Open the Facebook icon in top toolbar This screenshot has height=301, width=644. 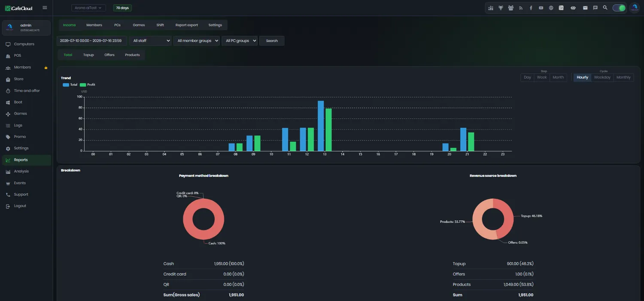click(x=531, y=8)
